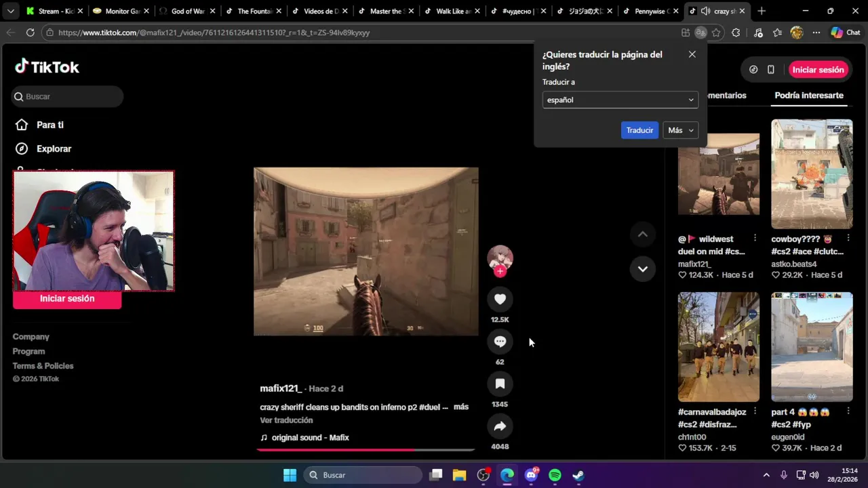This screenshot has height=488, width=868.
Task: Go to previous video with up arrow
Action: [642, 235]
